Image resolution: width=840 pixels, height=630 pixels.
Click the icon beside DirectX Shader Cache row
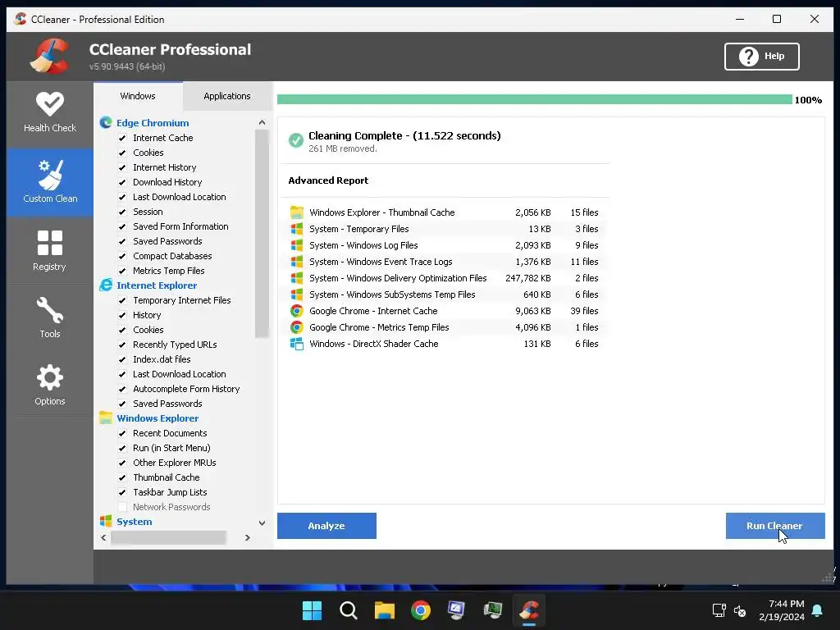(297, 344)
